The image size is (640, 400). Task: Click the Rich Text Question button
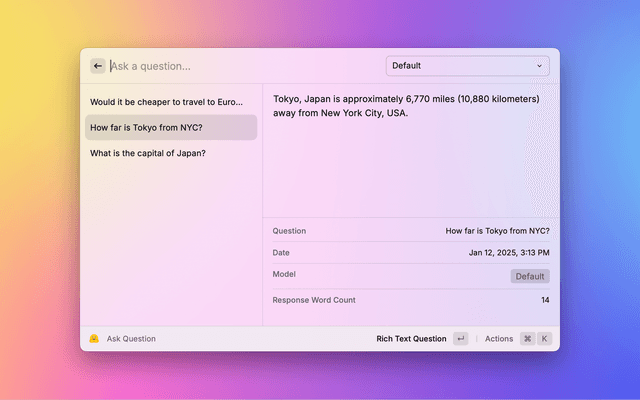(x=411, y=339)
